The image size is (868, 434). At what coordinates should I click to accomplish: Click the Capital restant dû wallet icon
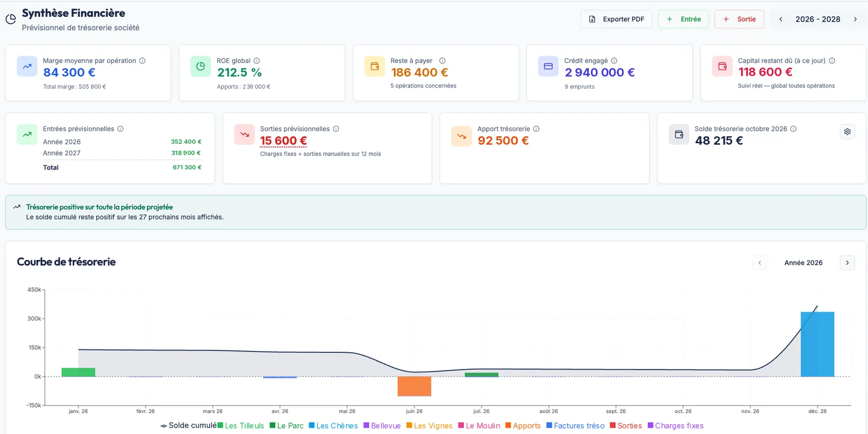tap(722, 66)
